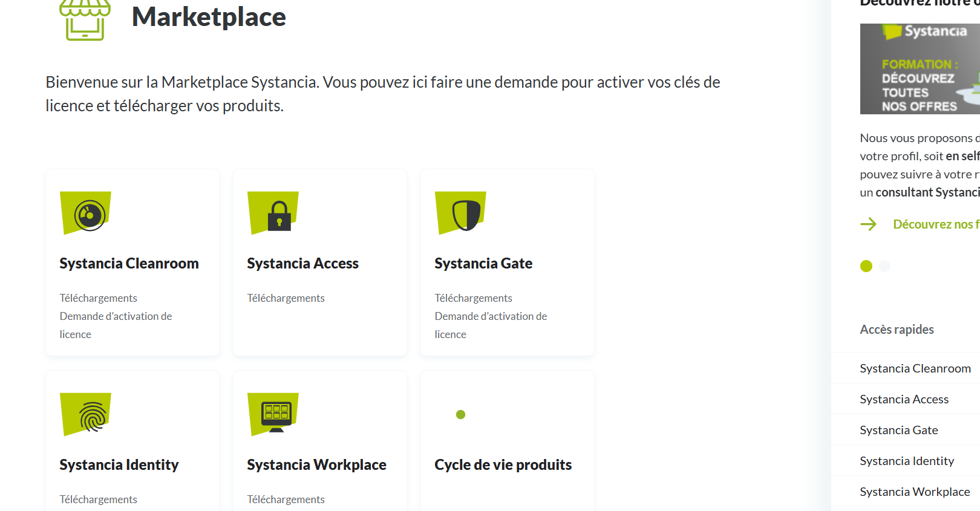The image size is (980, 511).
Task: Click the green arrow beside Découvrez nos
Action: (x=868, y=224)
